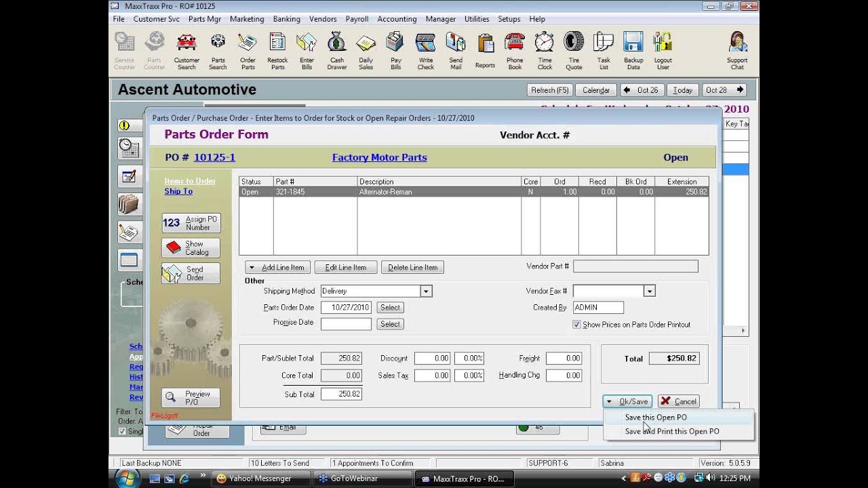The height and width of the screenshot is (488, 868).
Task: Click the Logout User icon
Action: click(x=663, y=51)
